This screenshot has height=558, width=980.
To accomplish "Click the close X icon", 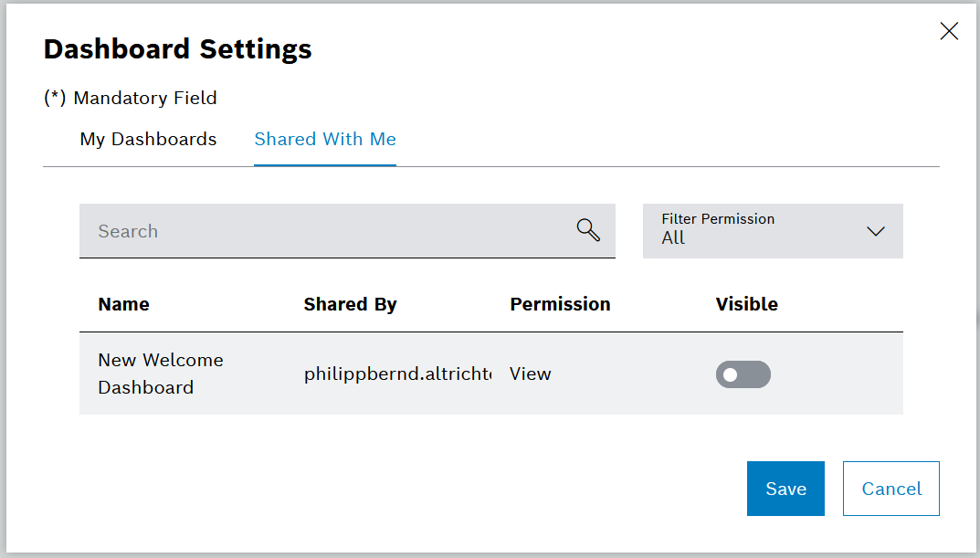I will [949, 30].
